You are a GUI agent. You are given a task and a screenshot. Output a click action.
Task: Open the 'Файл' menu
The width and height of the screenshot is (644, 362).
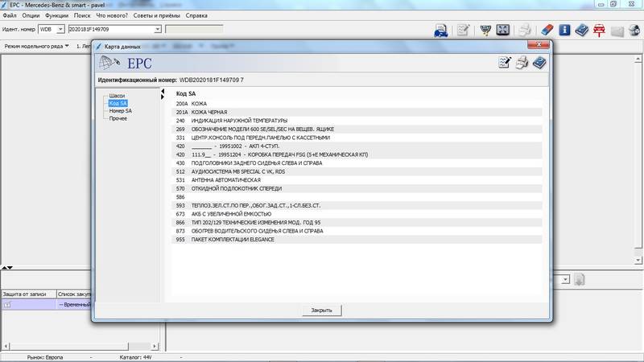click(x=10, y=15)
